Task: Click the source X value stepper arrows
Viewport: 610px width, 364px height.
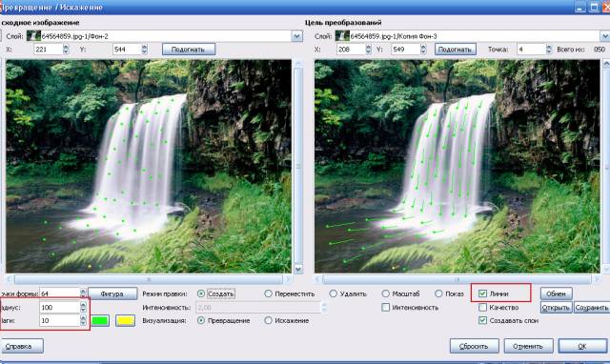Action: [x=66, y=49]
